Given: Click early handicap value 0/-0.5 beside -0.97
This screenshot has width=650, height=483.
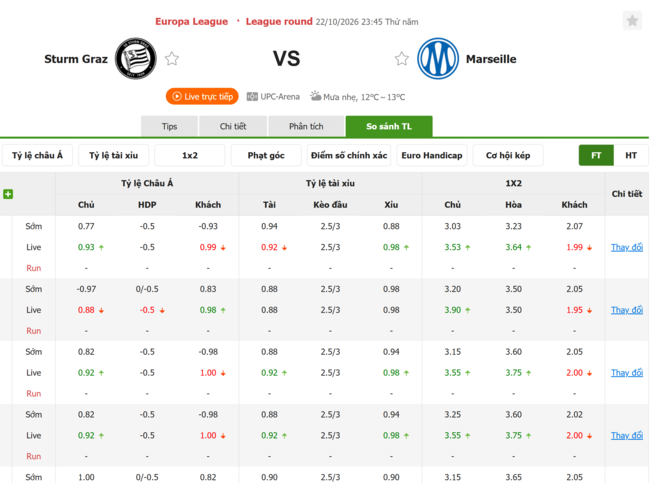Looking at the screenshot, I should [x=147, y=289].
